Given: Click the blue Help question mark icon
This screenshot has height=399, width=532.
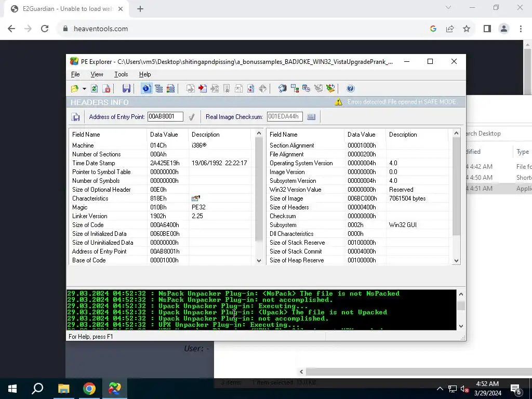Looking at the screenshot, I should click(x=351, y=88).
